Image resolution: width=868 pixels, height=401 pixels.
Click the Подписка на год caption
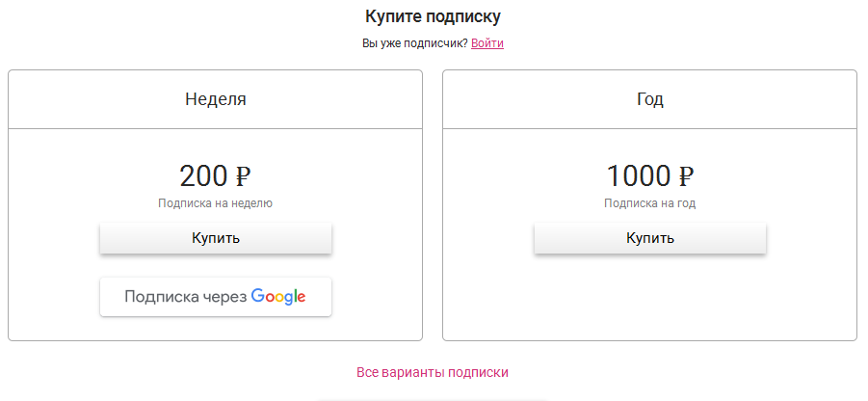click(650, 203)
